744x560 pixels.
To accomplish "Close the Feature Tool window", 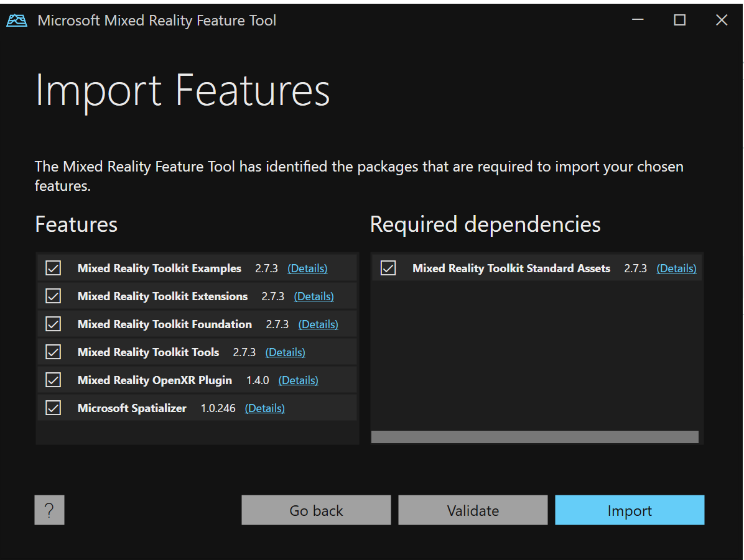I will (x=721, y=20).
